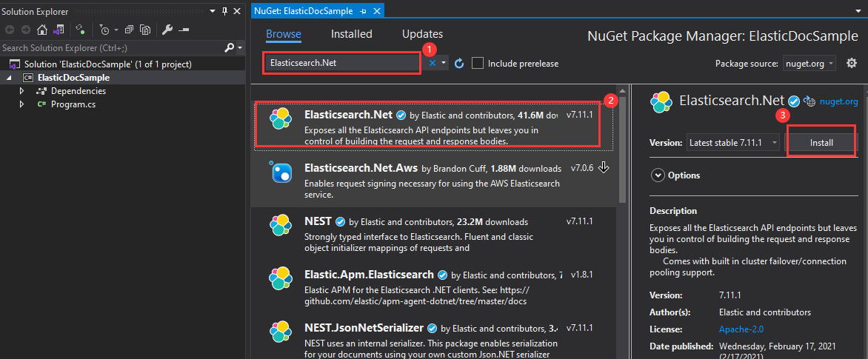Click the Show All Files icon

145,30
